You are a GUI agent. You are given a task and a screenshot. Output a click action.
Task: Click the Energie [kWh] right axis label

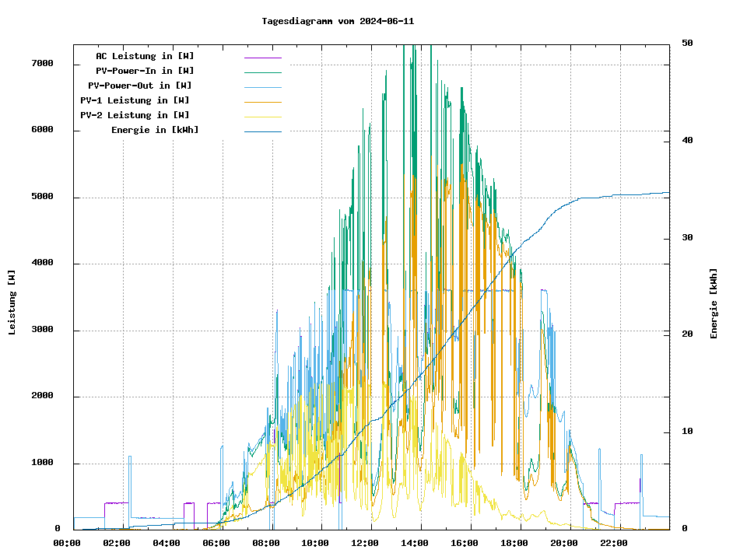coord(714,303)
